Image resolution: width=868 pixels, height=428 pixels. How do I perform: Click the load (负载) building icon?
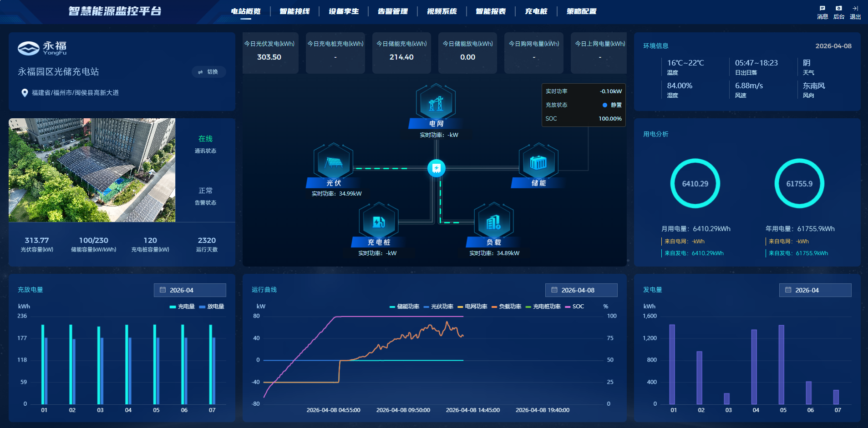493,222
